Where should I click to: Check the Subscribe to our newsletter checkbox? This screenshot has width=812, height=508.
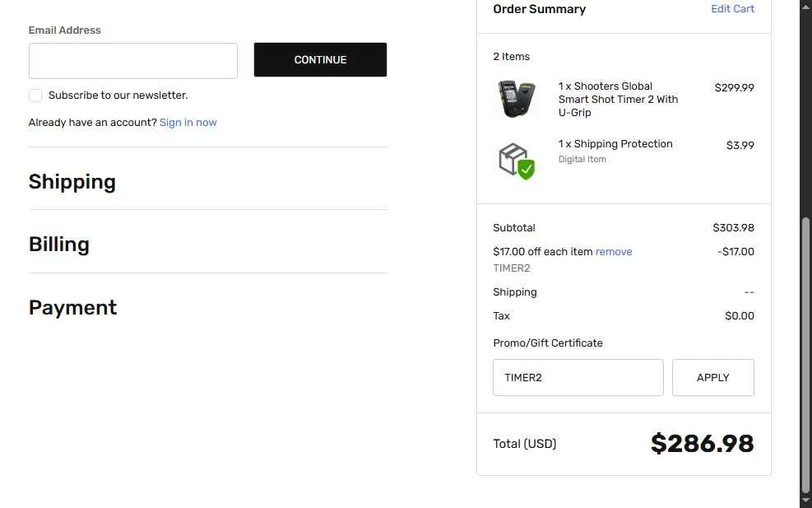[x=35, y=96]
